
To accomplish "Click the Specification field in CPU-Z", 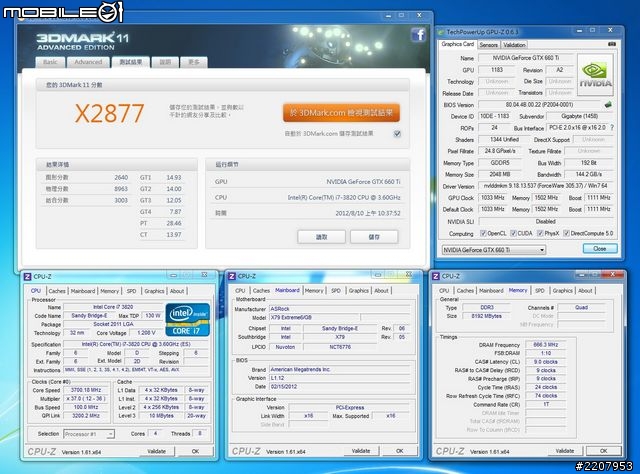I will coord(136,344).
